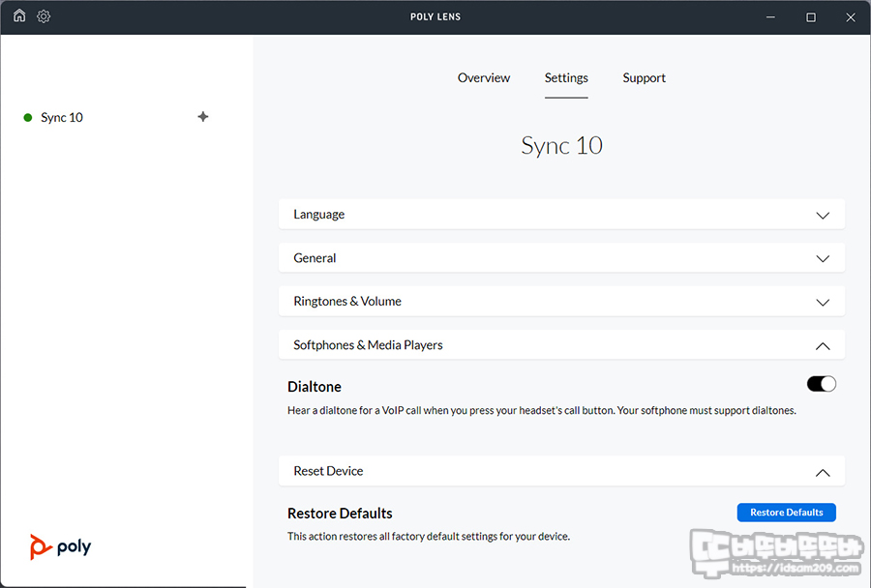Collapse the Reset Device chevron

[823, 473]
